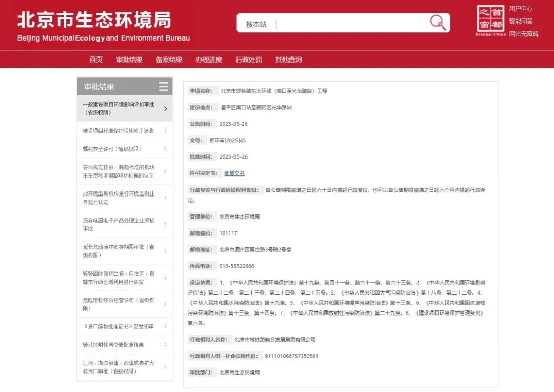Expand chevron beside 转移固体废物出省 item

165,278
